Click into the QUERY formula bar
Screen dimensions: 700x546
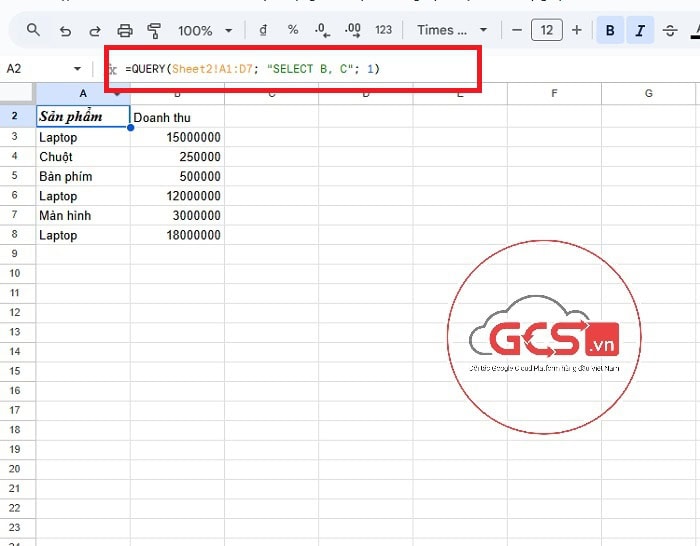click(x=300, y=69)
